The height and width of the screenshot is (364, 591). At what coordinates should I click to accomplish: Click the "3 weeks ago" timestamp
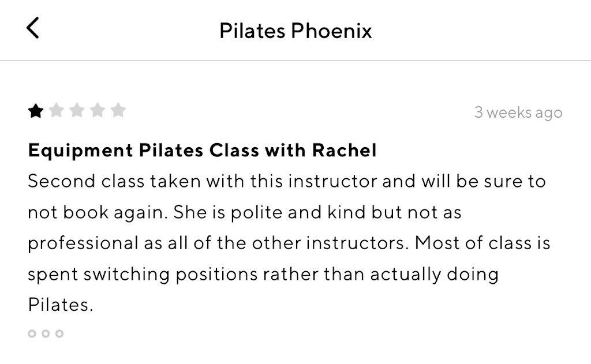coord(518,112)
